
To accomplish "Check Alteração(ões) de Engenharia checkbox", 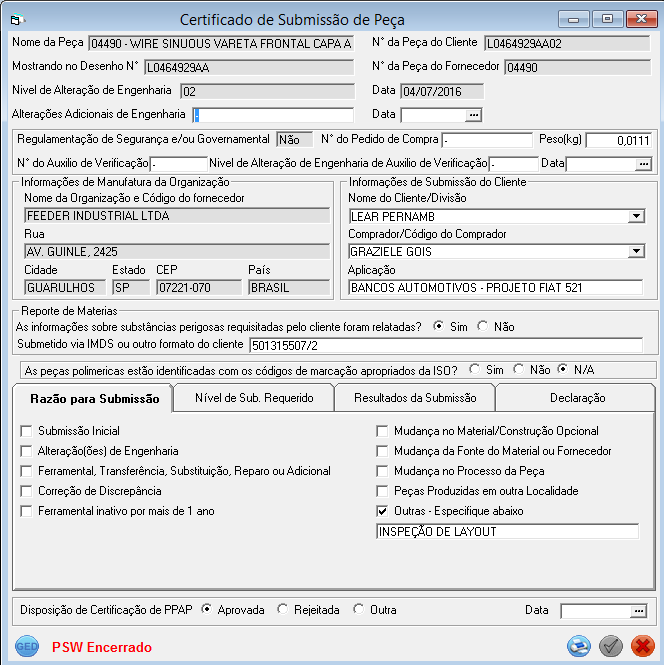I will tap(26, 451).
